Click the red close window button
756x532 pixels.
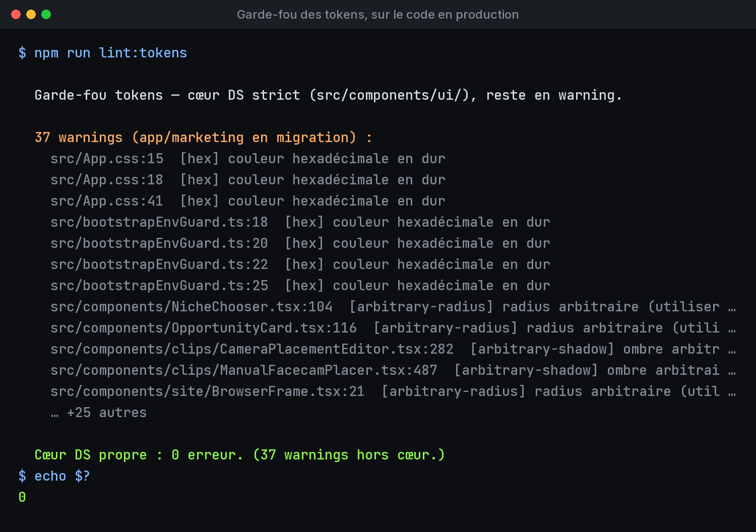click(16, 15)
